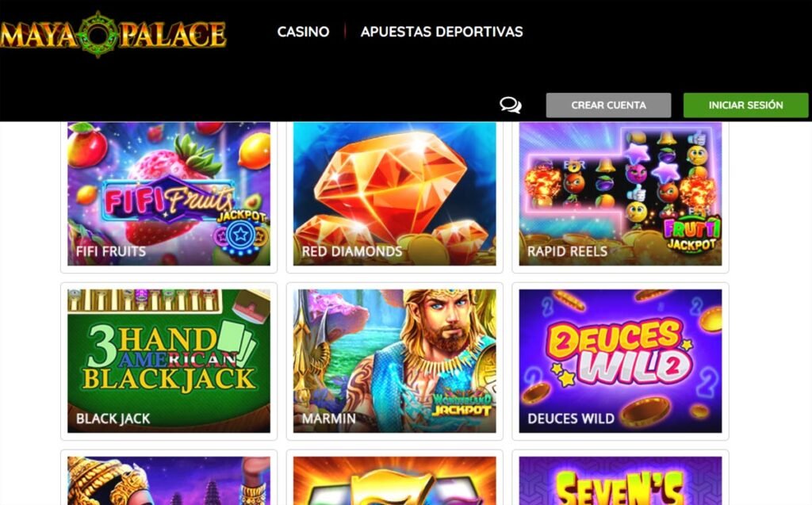Open the live chat bubble icon

510,105
